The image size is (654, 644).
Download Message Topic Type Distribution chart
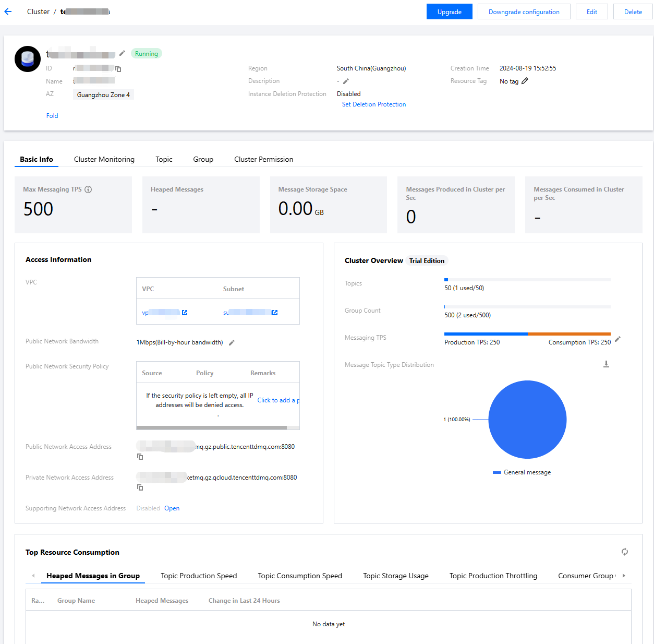point(606,364)
